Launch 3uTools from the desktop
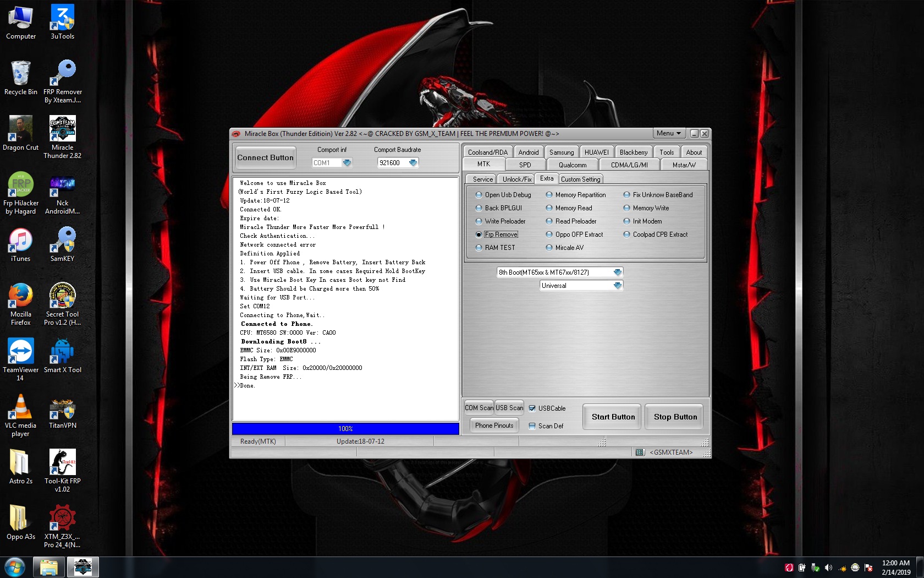Screen dimensions: 924x578 [62, 23]
